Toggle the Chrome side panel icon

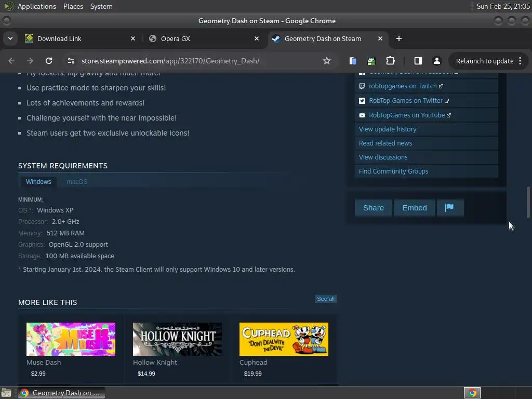point(418,61)
